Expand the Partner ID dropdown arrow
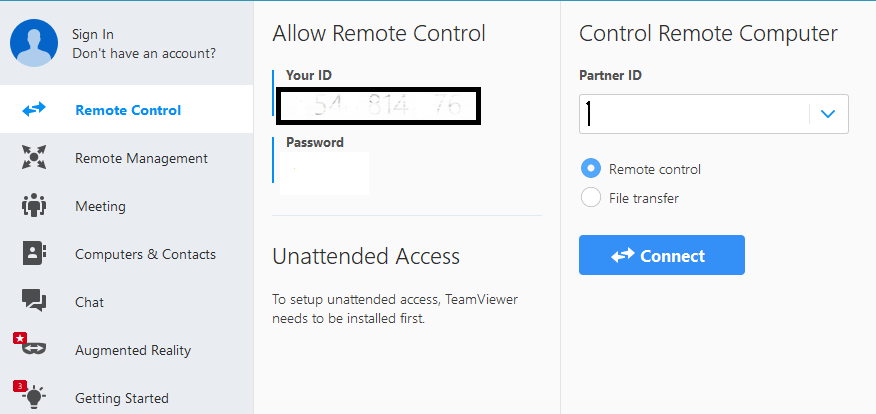The height and width of the screenshot is (414, 876). pyautogui.click(x=827, y=114)
